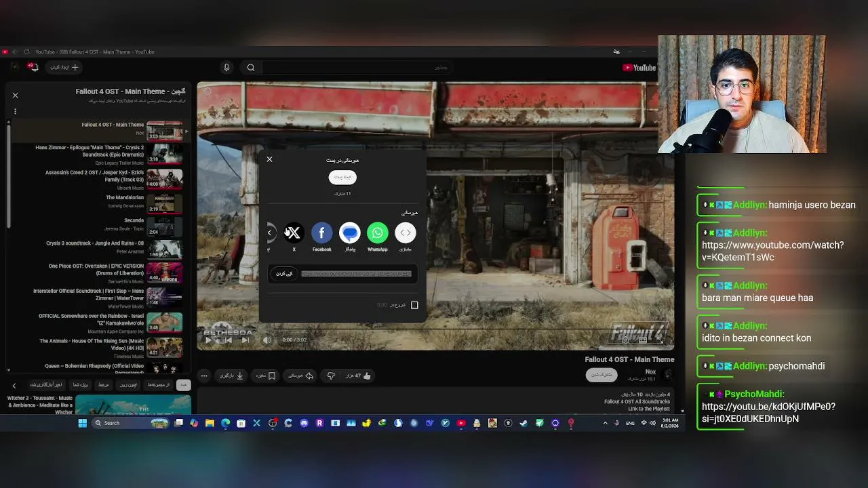The height and width of the screenshot is (488, 868).
Task: Open the YouTube notifications bell
Action: tap(33, 67)
